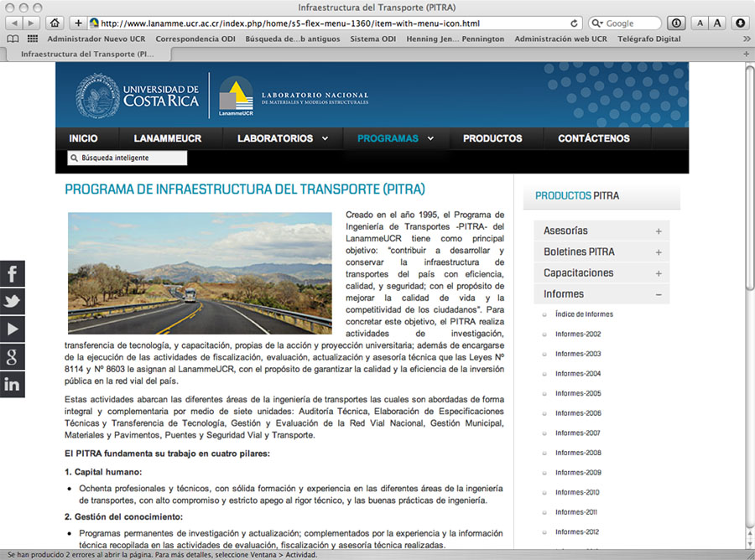Open downloads arrow icon in toolbar

tap(740, 23)
